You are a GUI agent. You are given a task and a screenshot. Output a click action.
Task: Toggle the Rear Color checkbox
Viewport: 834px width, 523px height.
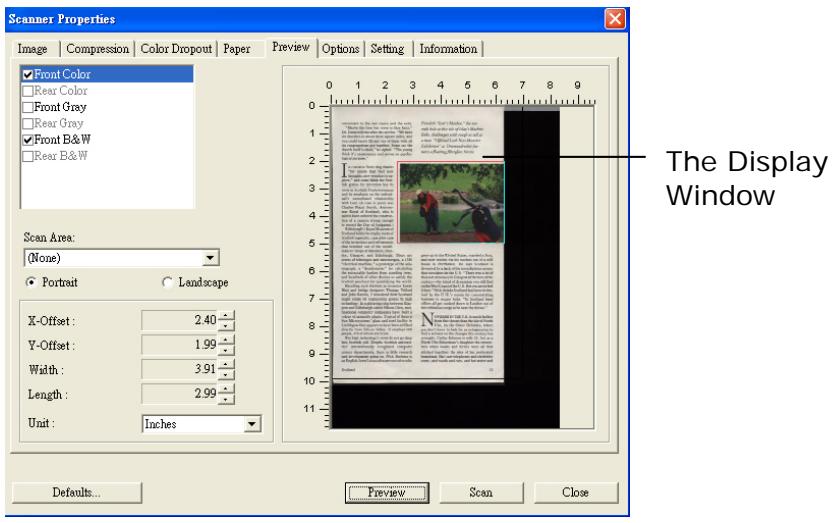click(28, 91)
